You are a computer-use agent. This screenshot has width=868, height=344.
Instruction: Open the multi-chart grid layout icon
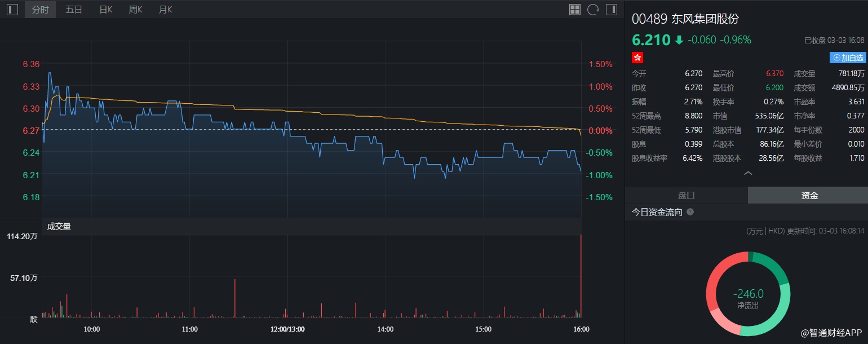click(575, 10)
